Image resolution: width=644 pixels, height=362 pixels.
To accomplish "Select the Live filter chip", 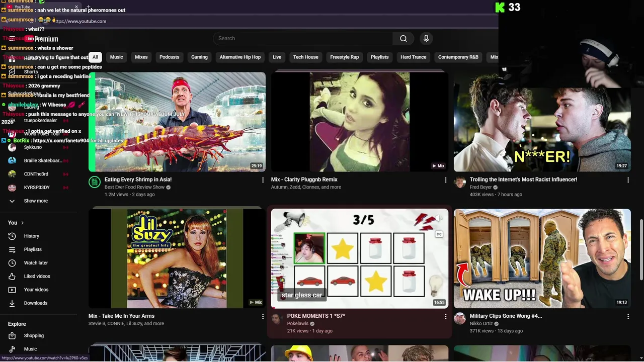I will (x=277, y=57).
